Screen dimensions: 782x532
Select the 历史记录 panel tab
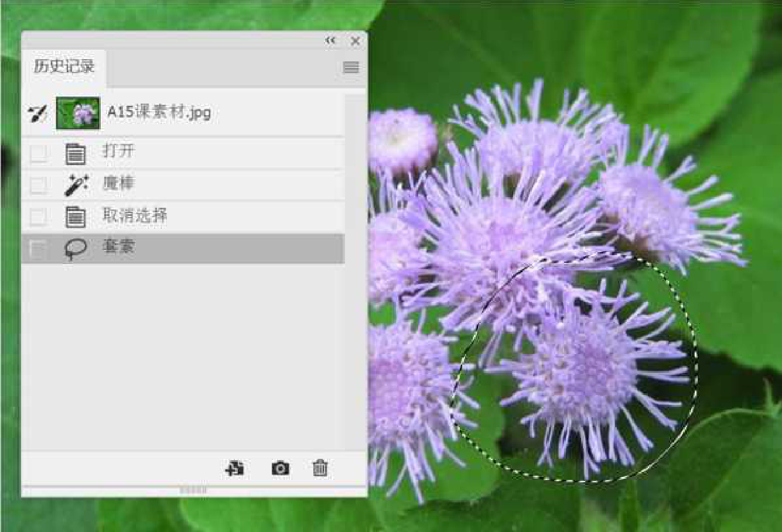(64, 67)
